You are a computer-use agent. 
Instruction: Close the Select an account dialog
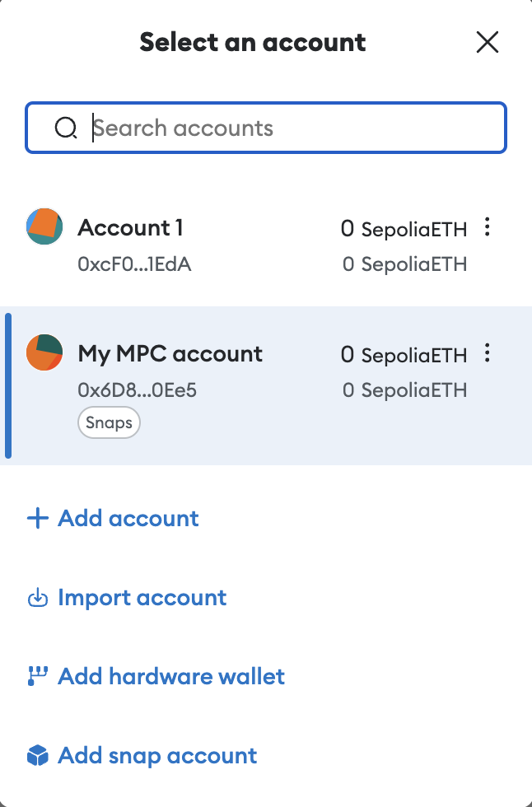[x=488, y=42]
